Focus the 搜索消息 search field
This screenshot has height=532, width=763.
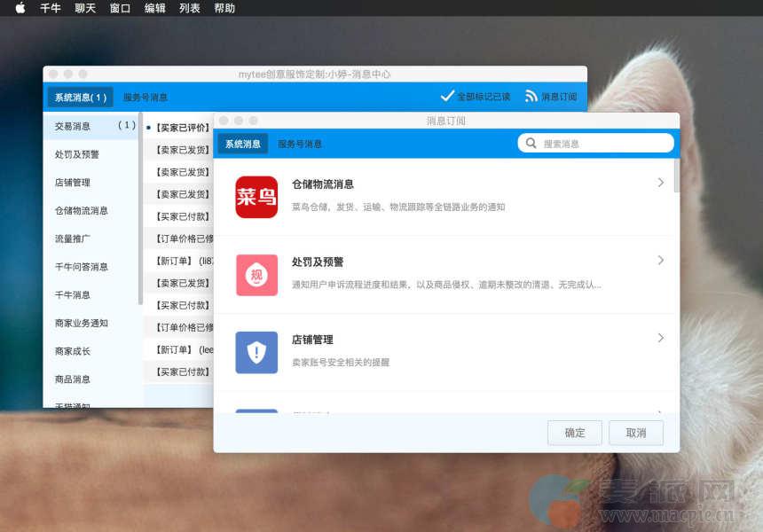[x=603, y=143]
